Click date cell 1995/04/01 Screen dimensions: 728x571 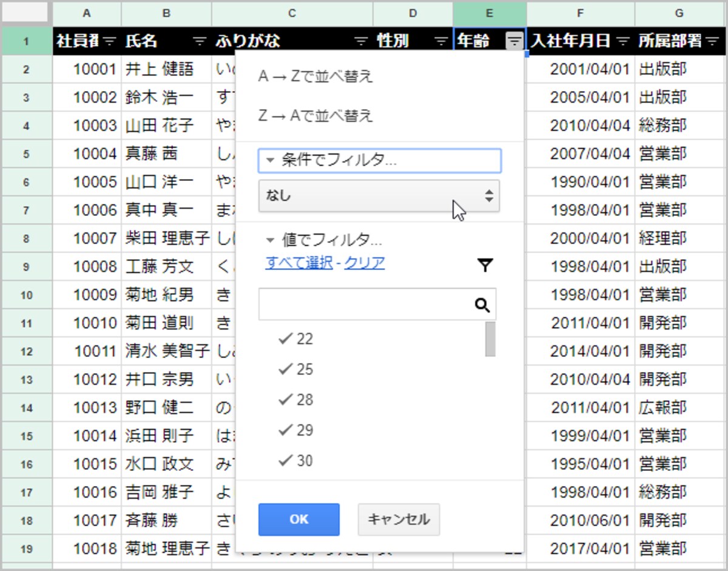coord(581,464)
